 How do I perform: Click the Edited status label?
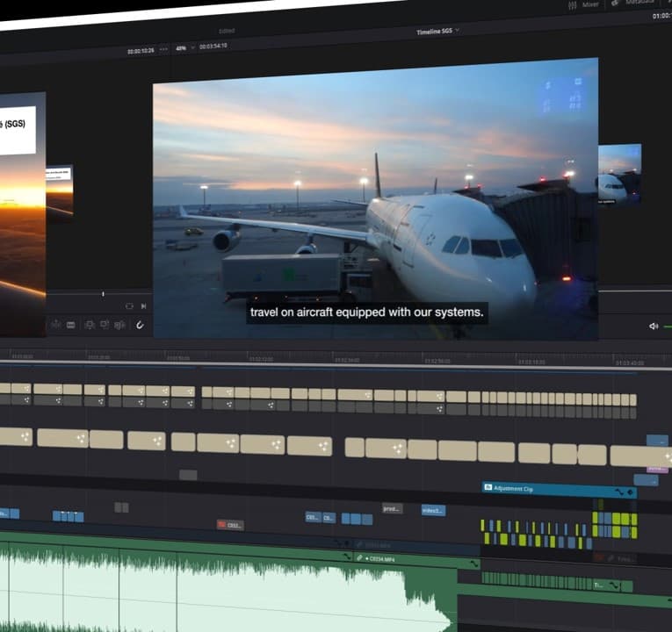(x=227, y=31)
